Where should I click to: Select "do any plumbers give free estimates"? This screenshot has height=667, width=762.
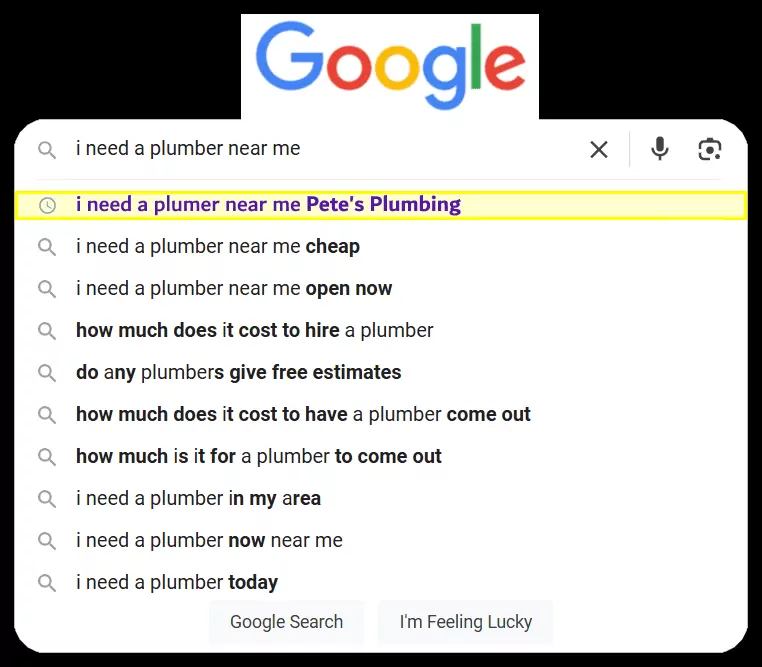(x=238, y=373)
